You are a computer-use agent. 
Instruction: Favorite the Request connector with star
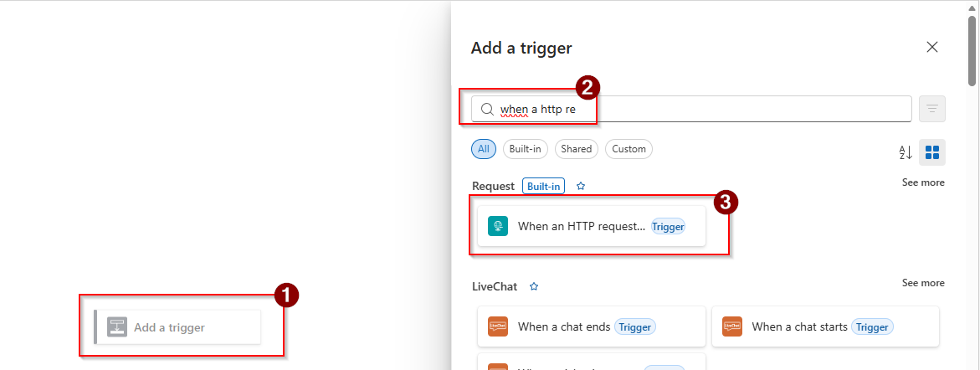[x=581, y=186]
